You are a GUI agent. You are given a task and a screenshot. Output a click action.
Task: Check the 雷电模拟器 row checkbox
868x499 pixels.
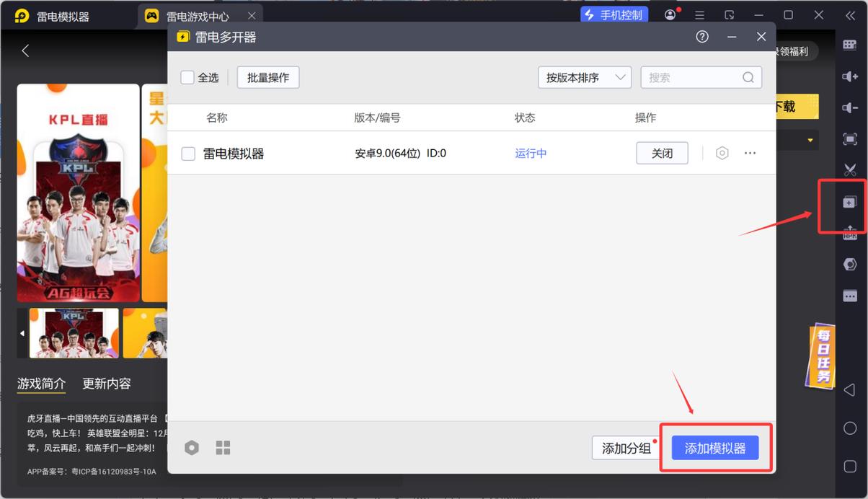pos(188,154)
